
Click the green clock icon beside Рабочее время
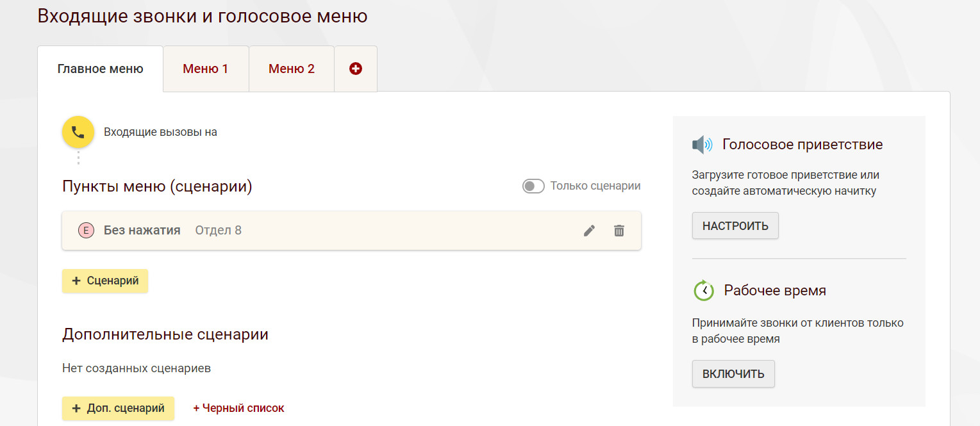[x=704, y=291]
